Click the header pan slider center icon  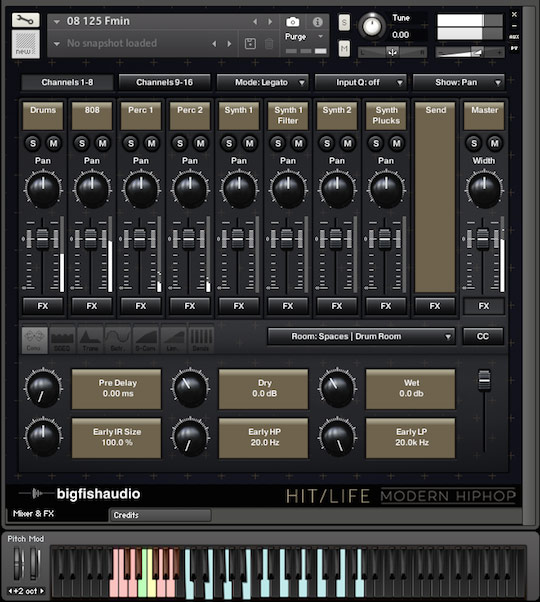pyautogui.click(x=392, y=52)
